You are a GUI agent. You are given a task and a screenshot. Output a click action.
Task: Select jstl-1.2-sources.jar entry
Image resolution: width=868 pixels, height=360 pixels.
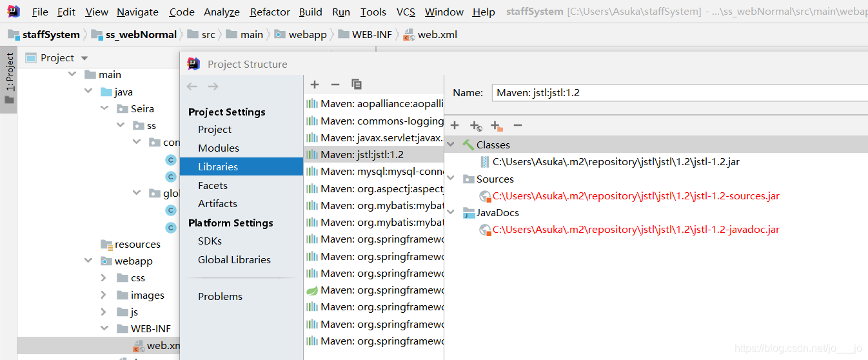[629, 195]
